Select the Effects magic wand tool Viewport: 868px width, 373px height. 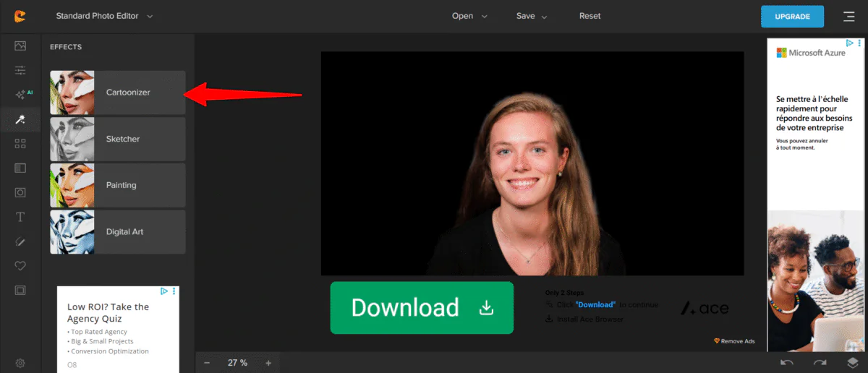[20, 119]
